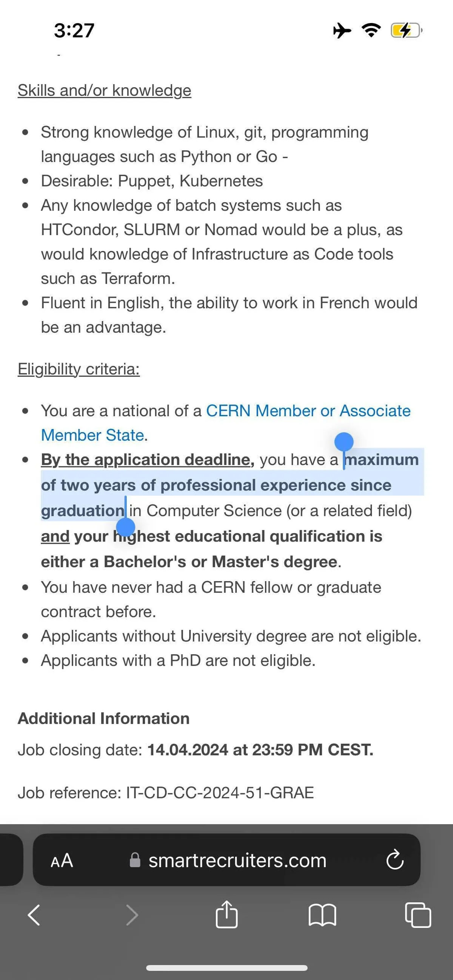Tap the 3:27 clock in status bar
The width and height of the screenshot is (453, 980).
[x=74, y=31]
